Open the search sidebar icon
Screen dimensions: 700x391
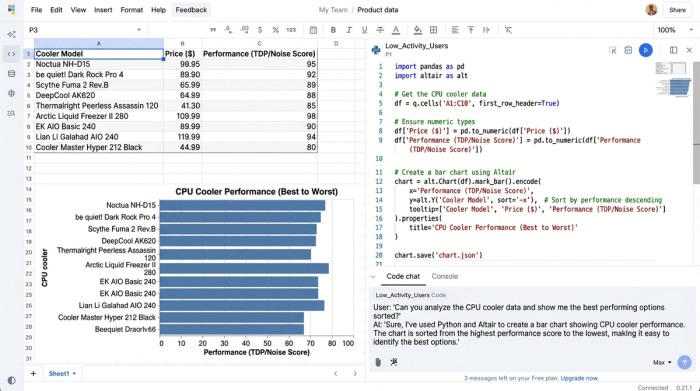point(11,113)
